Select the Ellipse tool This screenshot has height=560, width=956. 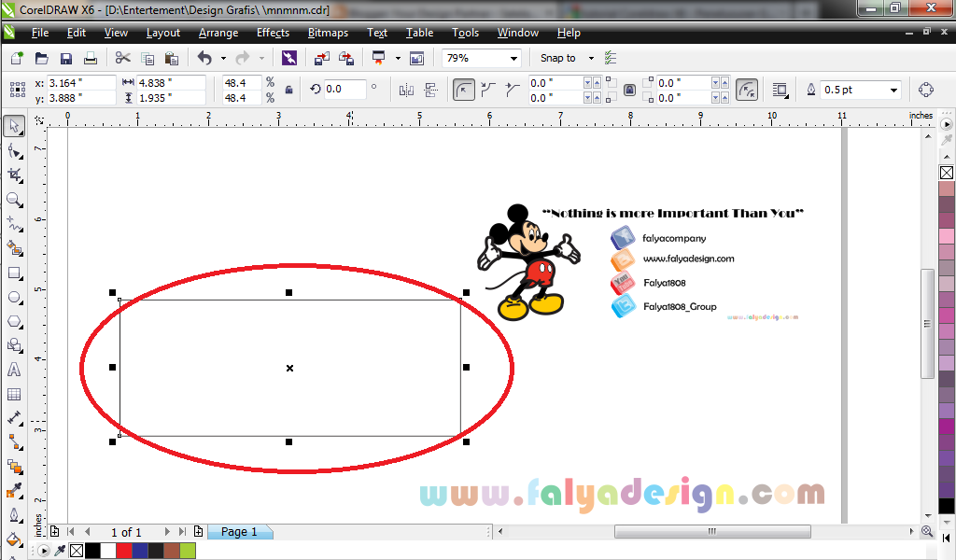click(x=14, y=298)
